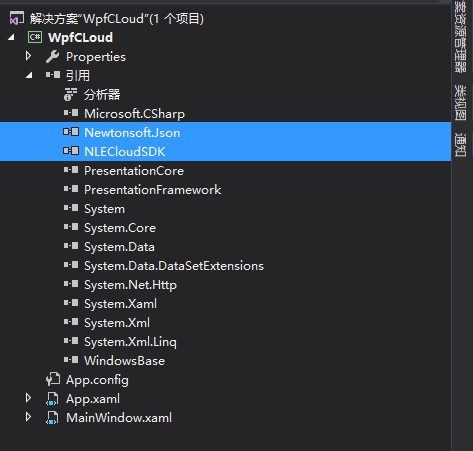Select the App.xaml file name
Viewport: 473px width, 451px height.
point(93,399)
